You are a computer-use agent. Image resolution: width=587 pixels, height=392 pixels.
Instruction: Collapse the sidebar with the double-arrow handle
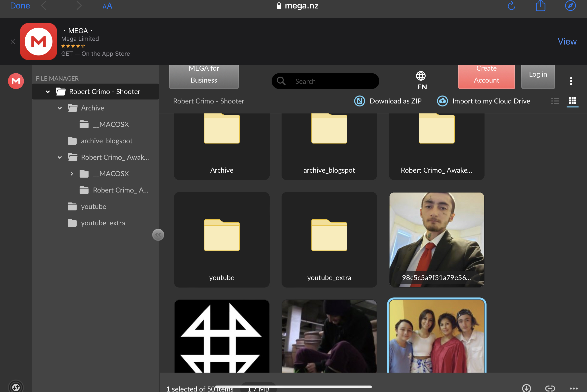tap(158, 235)
